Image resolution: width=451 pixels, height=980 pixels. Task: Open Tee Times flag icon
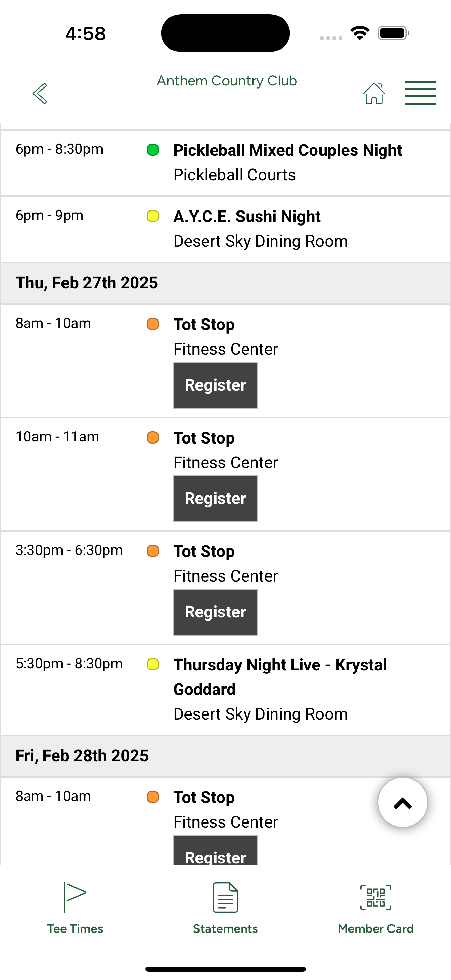75,897
